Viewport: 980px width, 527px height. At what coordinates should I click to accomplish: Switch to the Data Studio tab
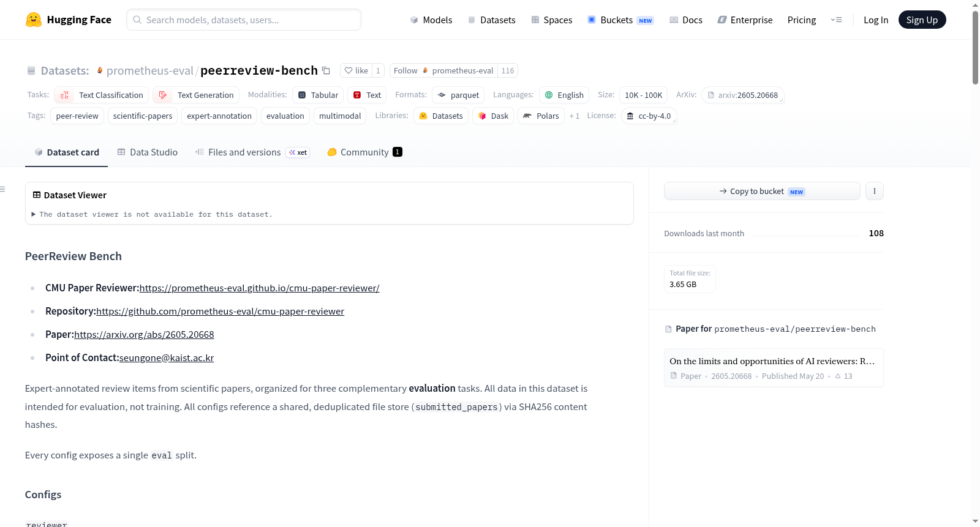pyautogui.click(x=147, y=152)
